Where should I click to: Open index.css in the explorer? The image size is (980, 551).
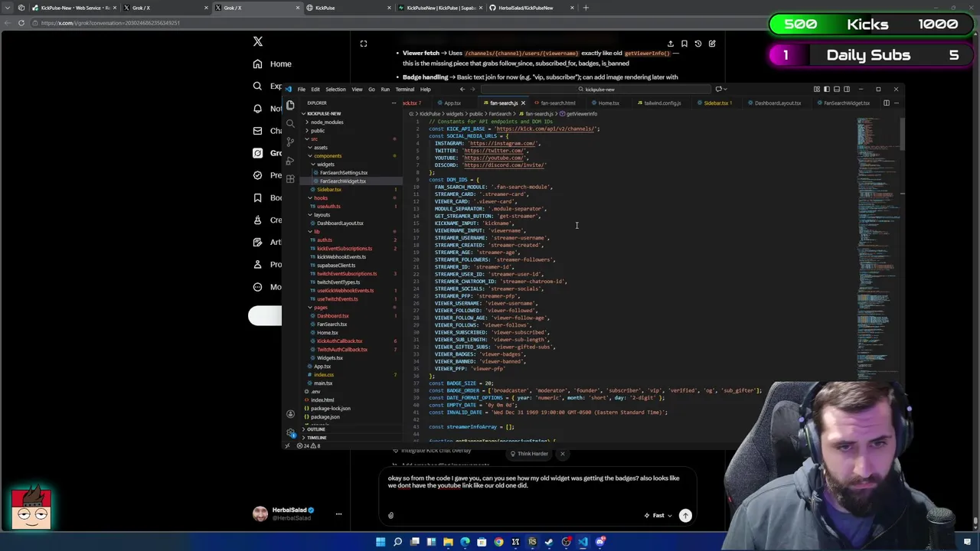click(323, 374)
